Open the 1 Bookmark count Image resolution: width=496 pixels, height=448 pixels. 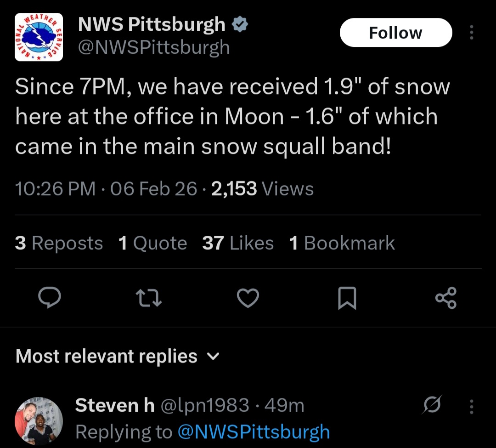(342, 243)
